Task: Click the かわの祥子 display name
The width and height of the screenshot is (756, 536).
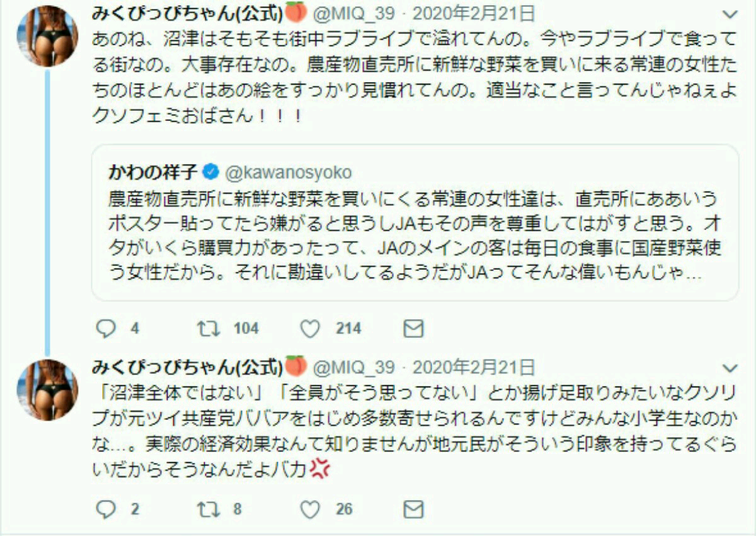Action: click(x=153, y=172)
